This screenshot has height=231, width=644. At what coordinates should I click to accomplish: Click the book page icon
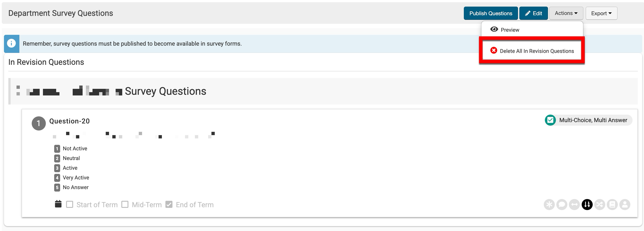pyautogui.click(x=612, y=205)
